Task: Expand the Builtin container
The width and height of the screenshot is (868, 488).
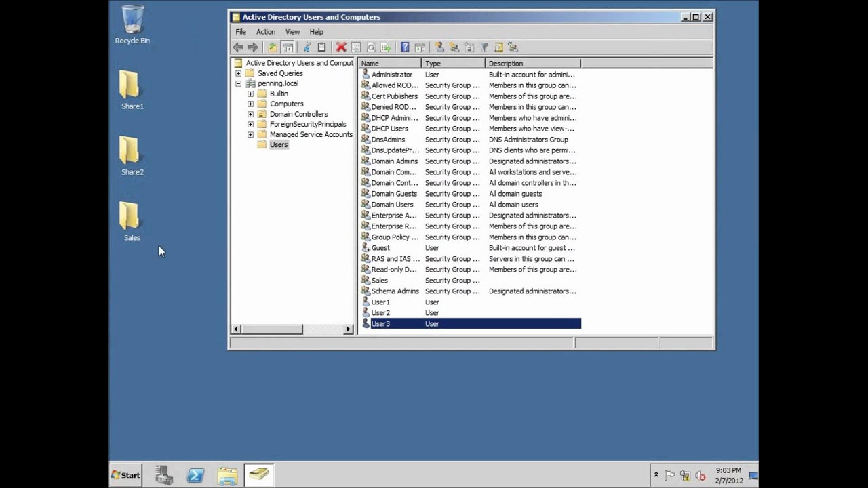Action: point(250,94)
